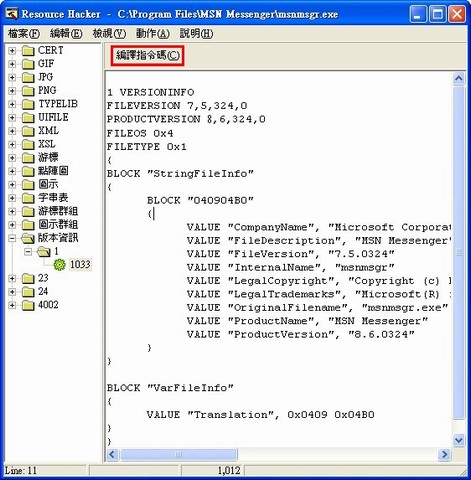Expand the 點陣圖 tree node

(12, 171)
